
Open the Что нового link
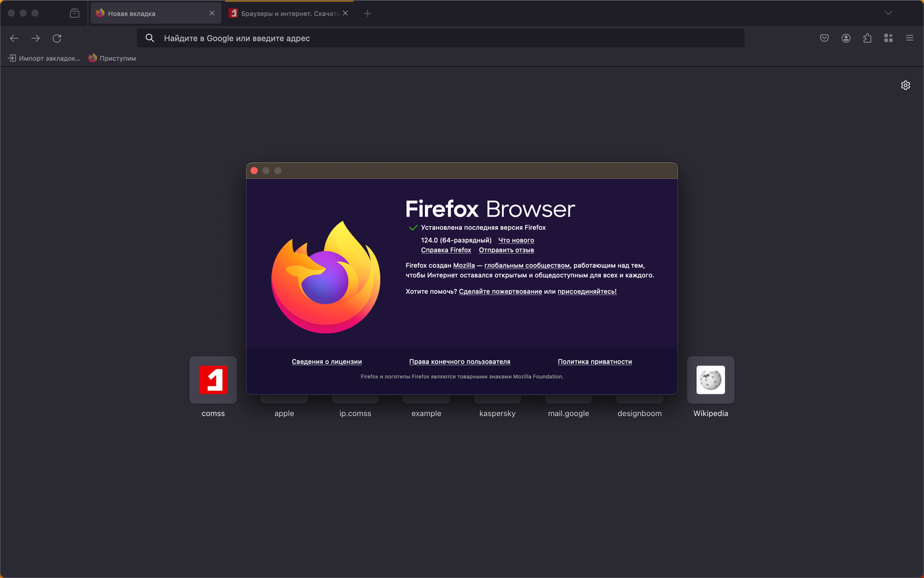pyautogui.click(x=516, y=240)
